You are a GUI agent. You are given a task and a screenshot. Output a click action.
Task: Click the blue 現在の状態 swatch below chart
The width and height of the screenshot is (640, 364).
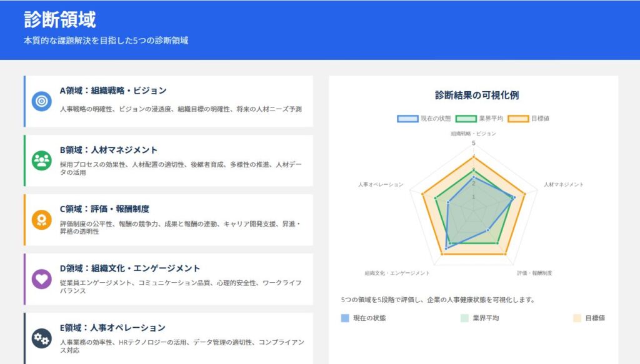(x=345, y=318)
